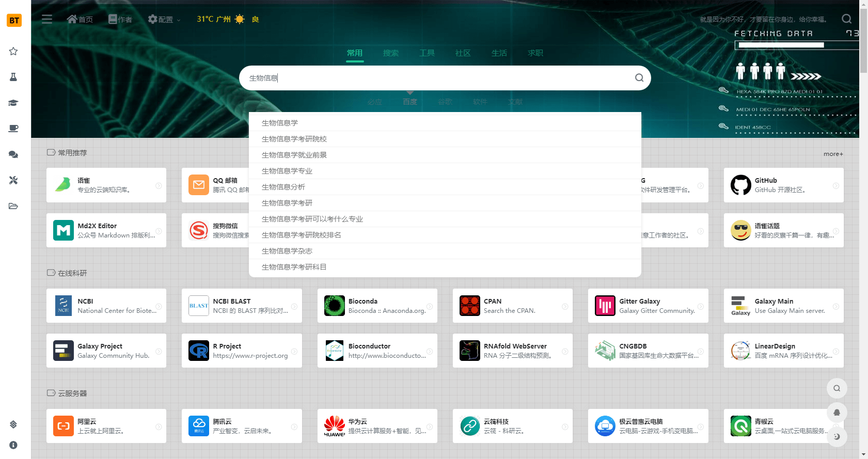Click the 31°C 广州 weather widget
This screenshot has width=868, height=459.
click(x=228, y=19)
